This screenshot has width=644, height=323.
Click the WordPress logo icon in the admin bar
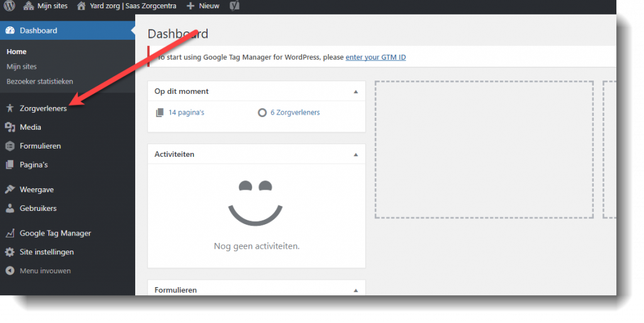[9, 6]
